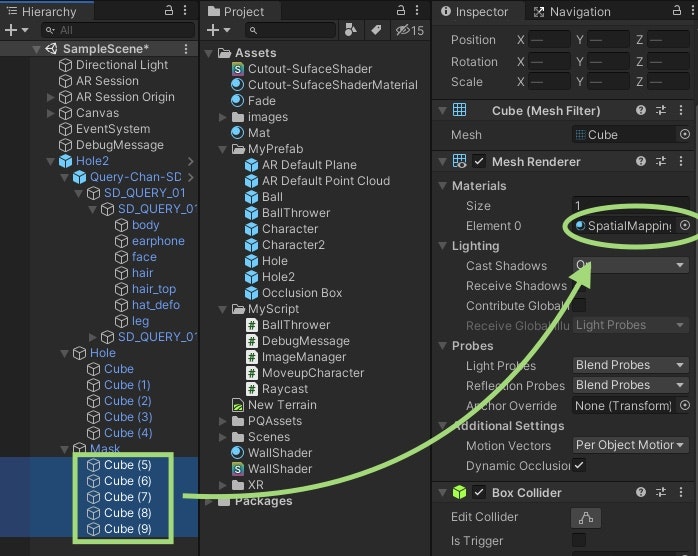Screen dimensions: 698x556
Task: Open Mesh Filter component menu
Action: tap(681, 110)
